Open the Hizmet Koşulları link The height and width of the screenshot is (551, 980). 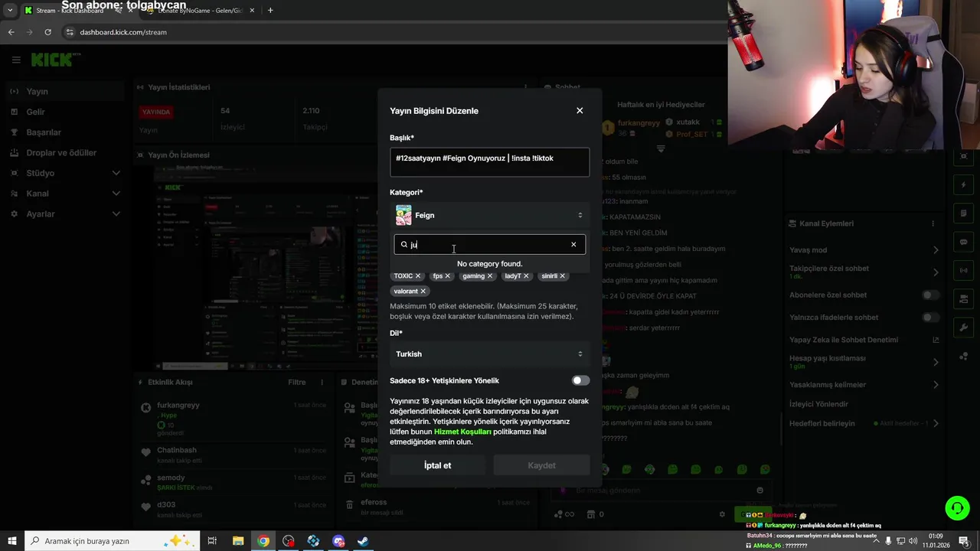click(462, 432)
